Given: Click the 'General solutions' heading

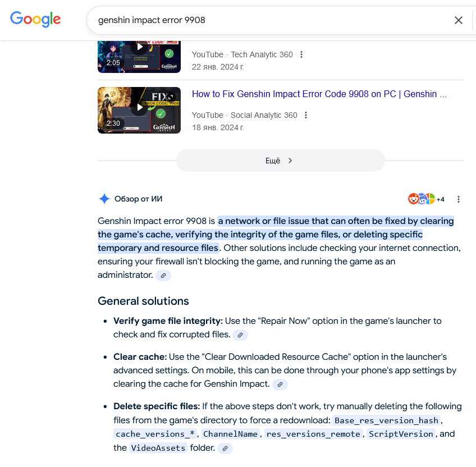Looking at the screenshot, I should [x=143, y=301].
